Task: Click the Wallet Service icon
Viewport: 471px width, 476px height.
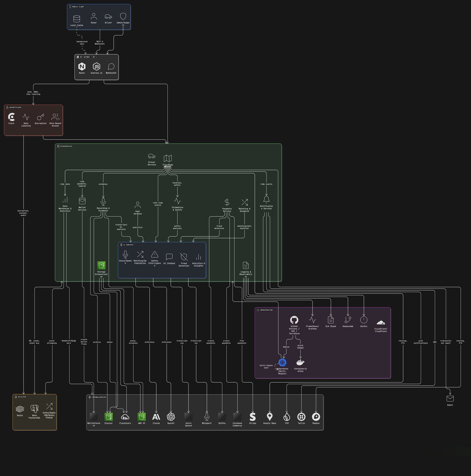Action: click(82, 201)
